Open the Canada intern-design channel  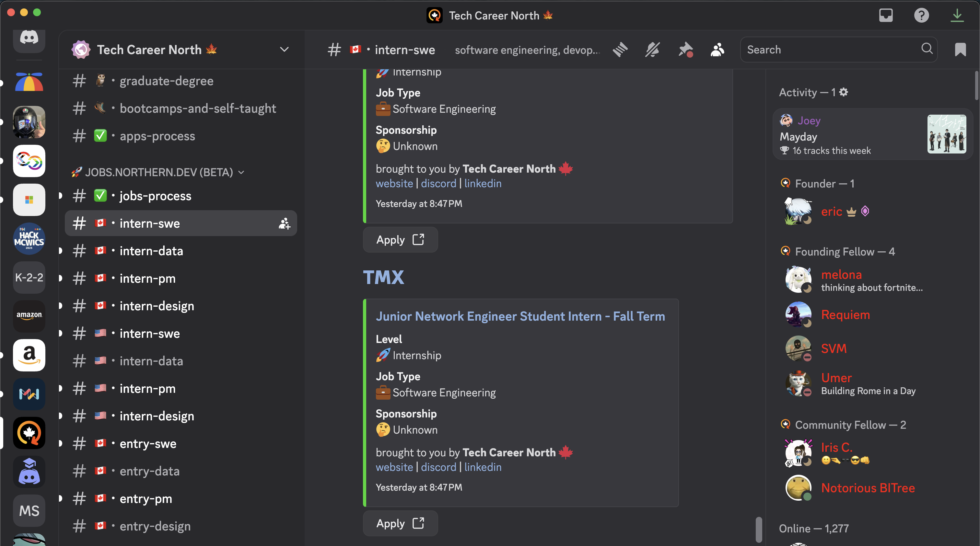click(181, 306)
